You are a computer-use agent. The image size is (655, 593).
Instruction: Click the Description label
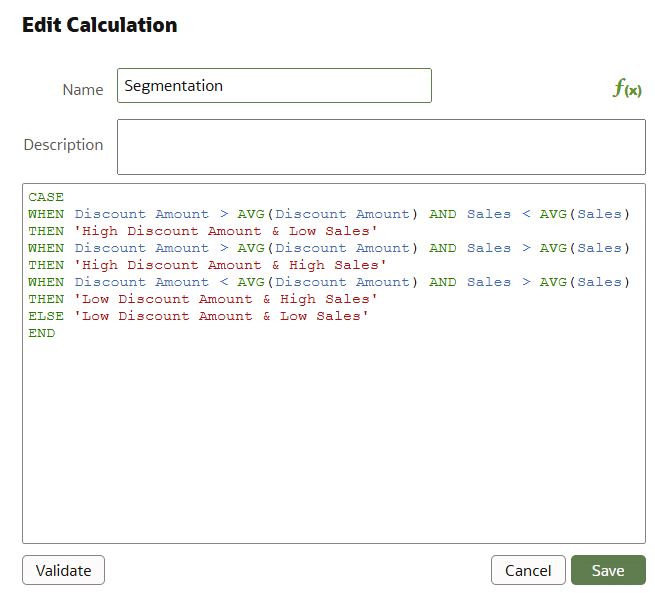(x=63, y=145)
